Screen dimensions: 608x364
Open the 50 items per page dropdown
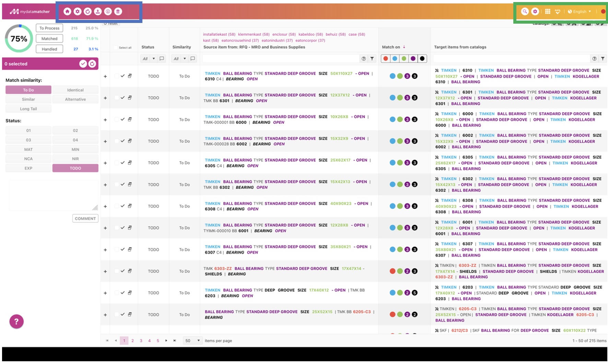[x=192, y=341]
